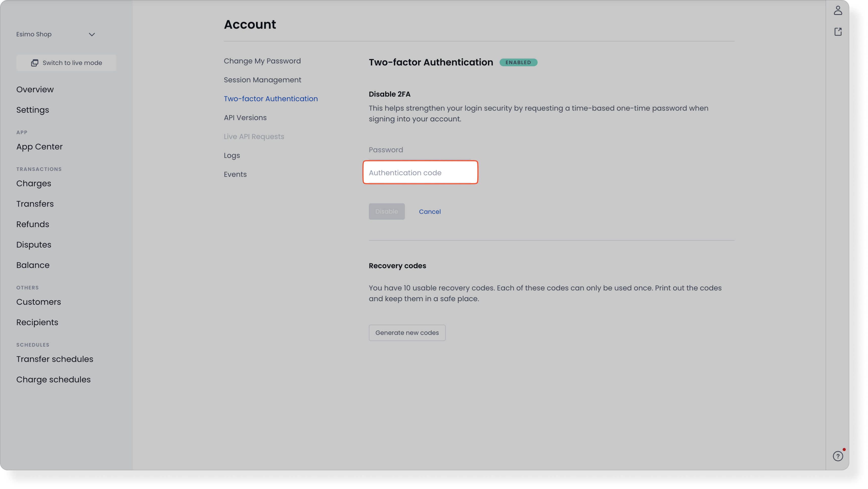Click the Cancel link

point(430,211)
